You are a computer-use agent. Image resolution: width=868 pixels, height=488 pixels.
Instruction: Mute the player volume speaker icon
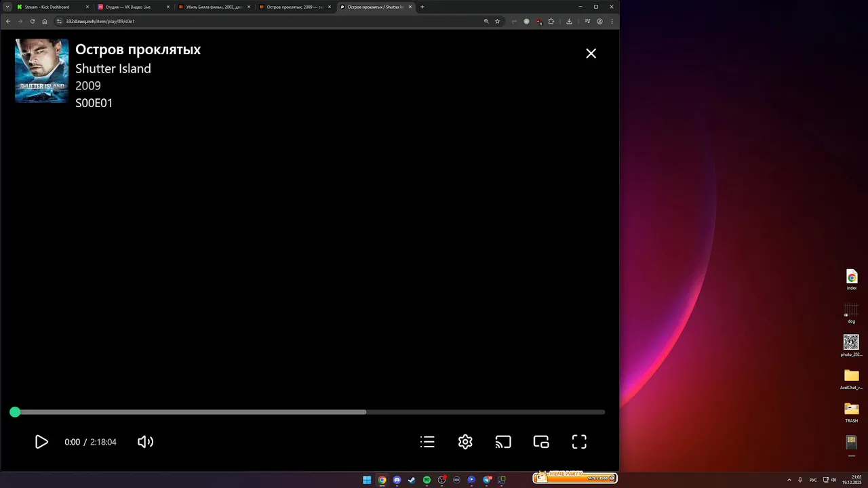pyautogui.click(x=145, y=442)
